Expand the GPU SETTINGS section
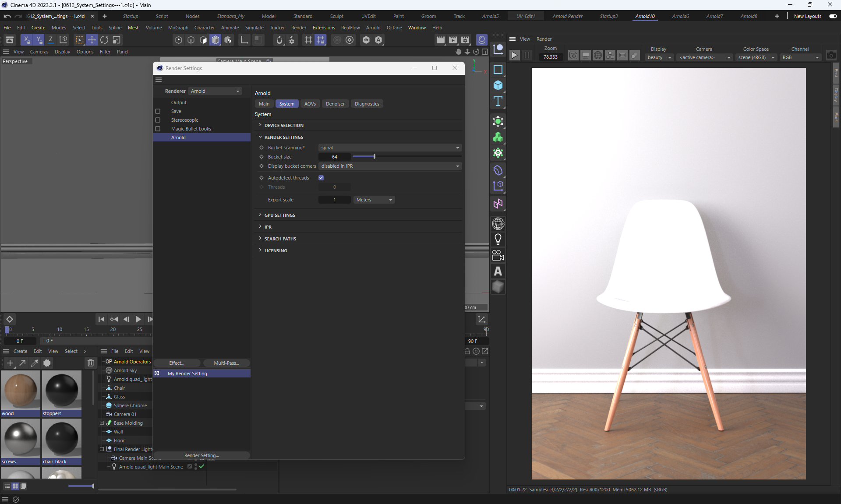 coord(279,215)
